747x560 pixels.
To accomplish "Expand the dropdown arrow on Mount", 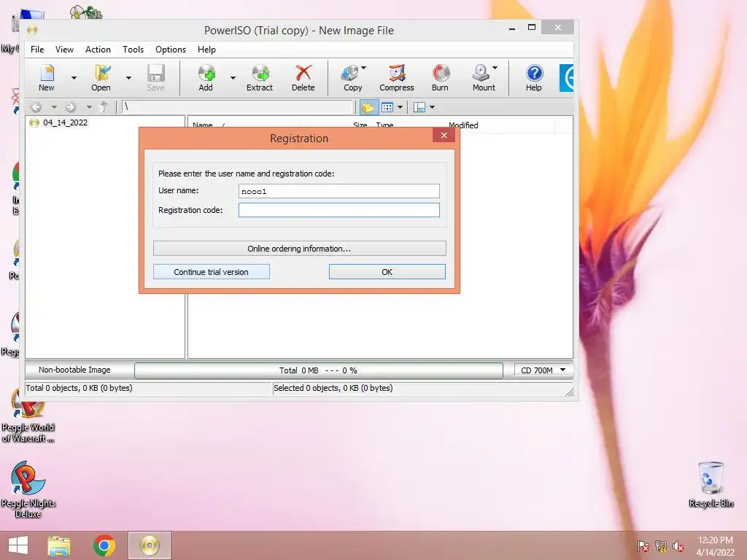I will [x=495, y=68].
